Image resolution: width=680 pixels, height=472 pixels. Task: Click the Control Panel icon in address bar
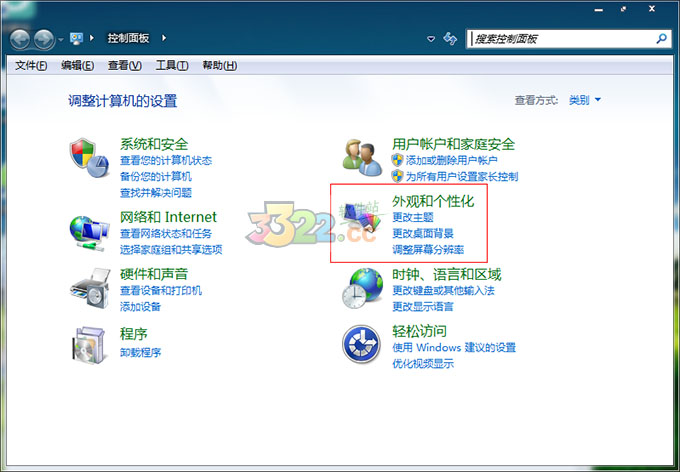click(76, 38)
